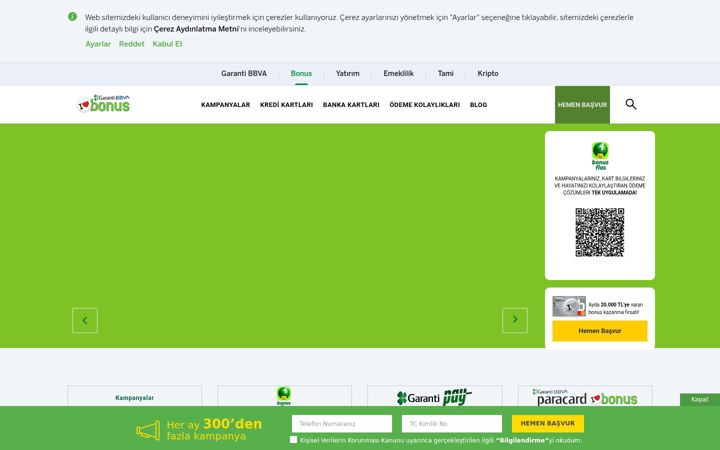Open KREDİ KARTLARI menu
720x450 pixels.
287,105
